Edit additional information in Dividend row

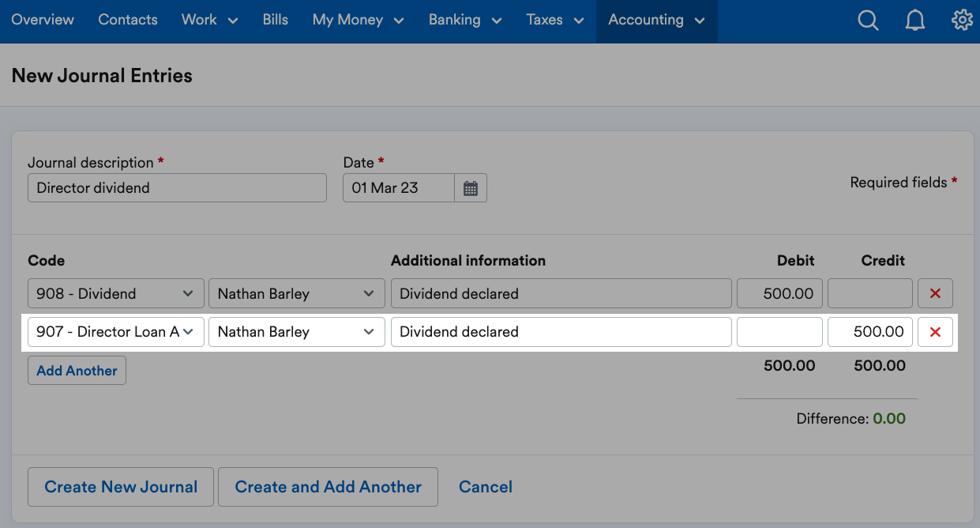pyautogui.click(x=561, y=293)
